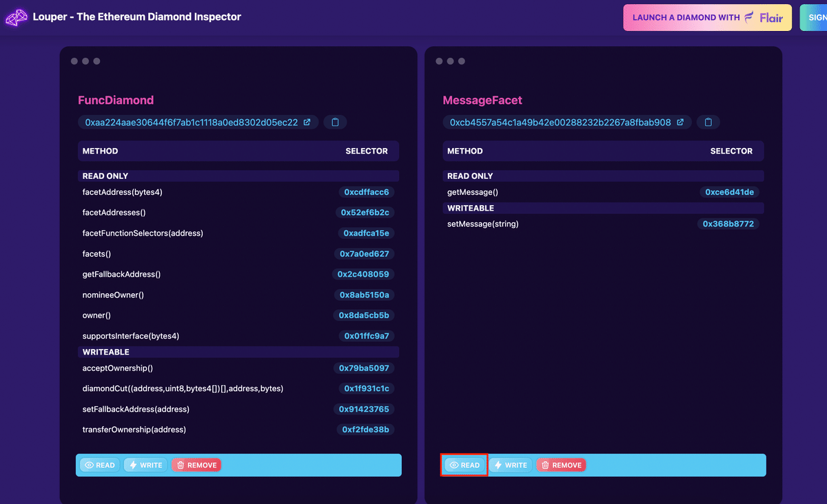Click the FuncDiamond heading
Screen dimensions: 827x504
[x=116, y=101]
